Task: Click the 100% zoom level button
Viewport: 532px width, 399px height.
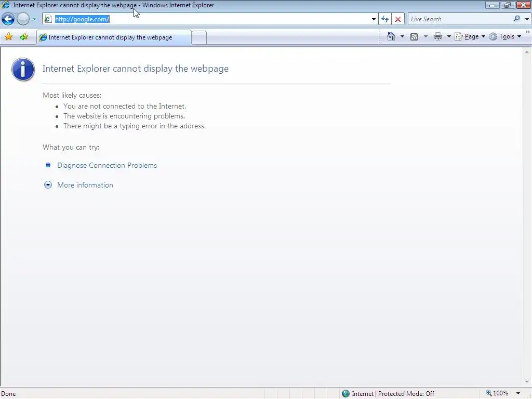Action: coord(497,393)
